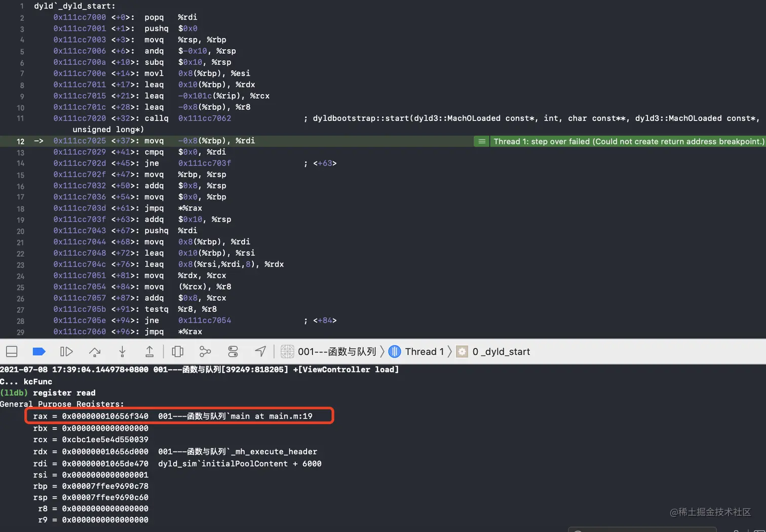Open Debug View Hierarchy

(177, 351)
